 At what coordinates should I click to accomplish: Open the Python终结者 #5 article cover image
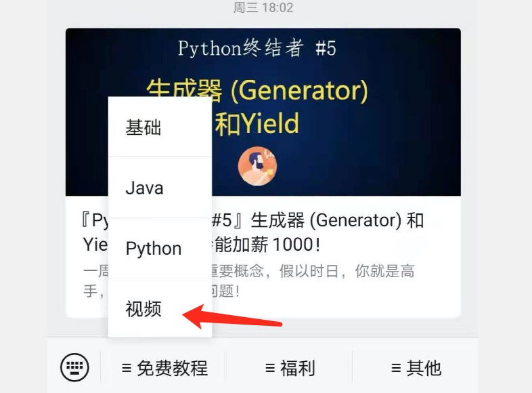coord(263,112)
